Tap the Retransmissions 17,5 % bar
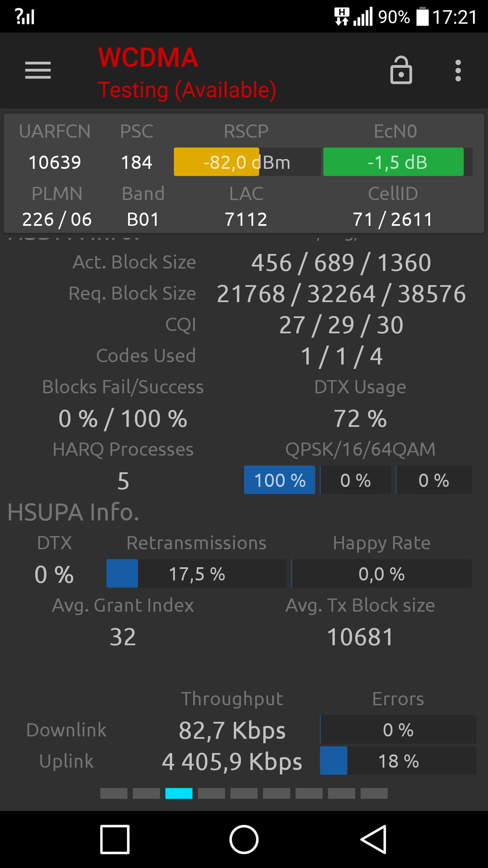 coord(197,573)
